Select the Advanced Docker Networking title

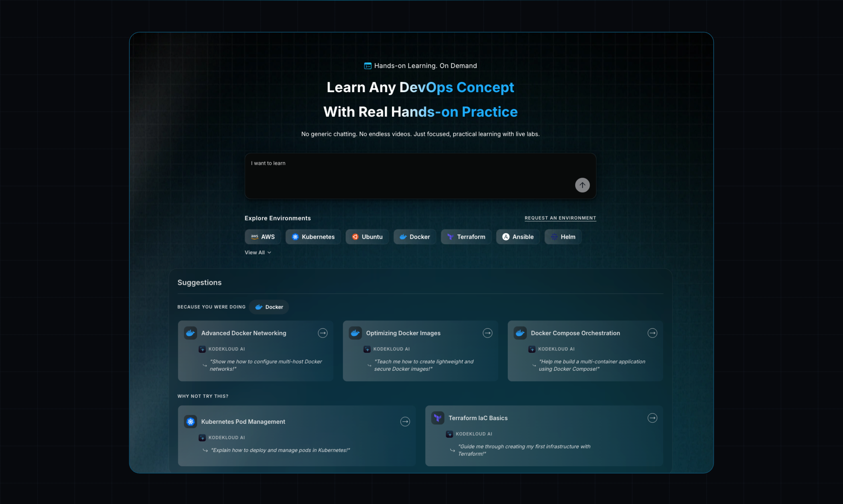tap(243, 333)
